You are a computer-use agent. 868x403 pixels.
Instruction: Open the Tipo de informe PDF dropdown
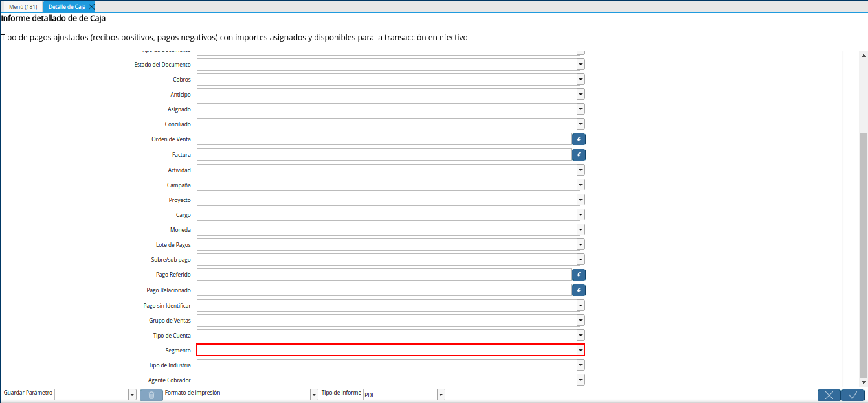coord(440,394)
